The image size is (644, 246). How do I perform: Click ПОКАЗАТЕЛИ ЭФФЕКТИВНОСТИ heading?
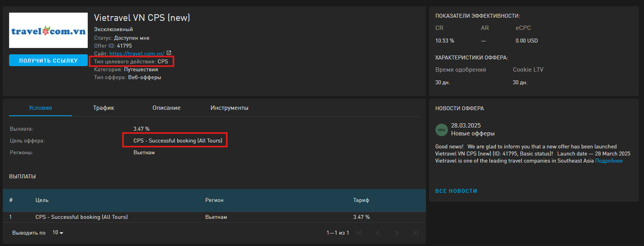pos(478,16)
